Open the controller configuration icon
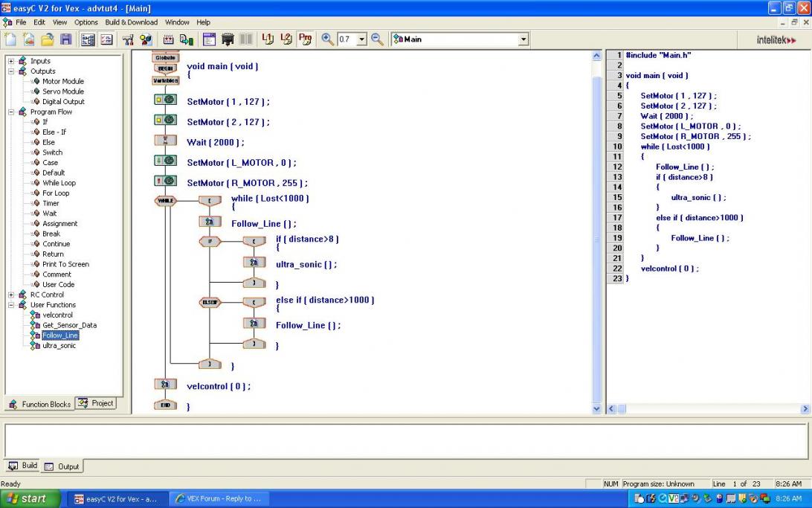The height and width of the screenshot is (508, 812). coord(128,39)
